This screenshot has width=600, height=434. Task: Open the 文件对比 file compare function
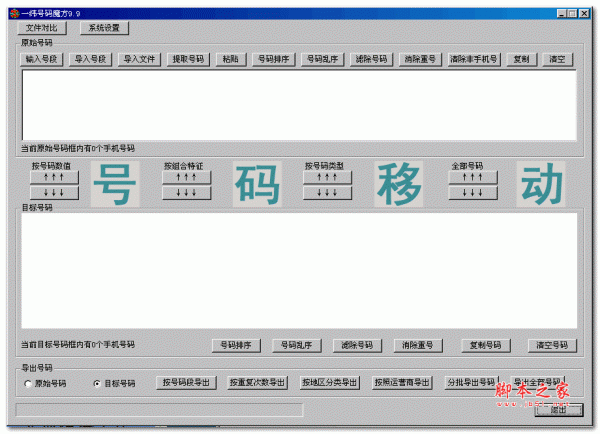coord(42,28)
